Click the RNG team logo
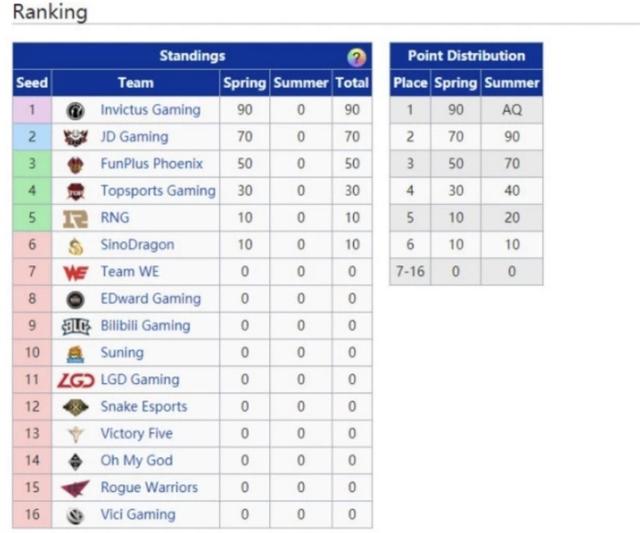Viewport: 640px width, 533px height. (x=76, y=219)
